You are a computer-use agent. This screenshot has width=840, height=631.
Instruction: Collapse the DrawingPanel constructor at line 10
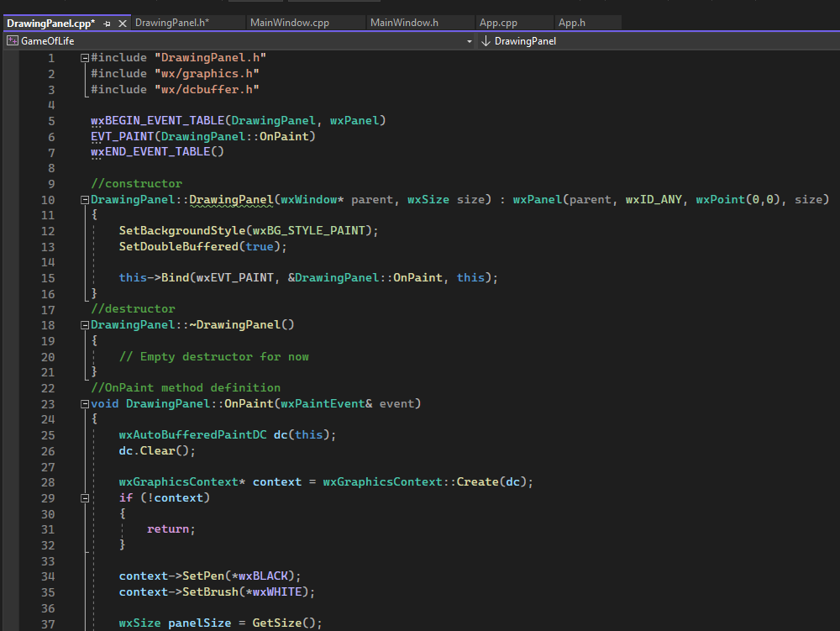tap(85, 200)
